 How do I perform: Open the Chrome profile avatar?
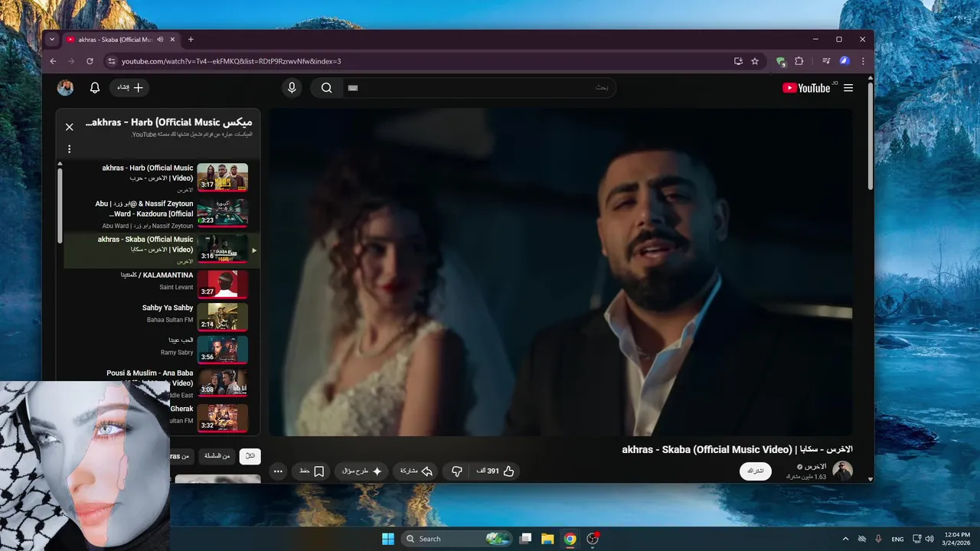click(844, 61)
